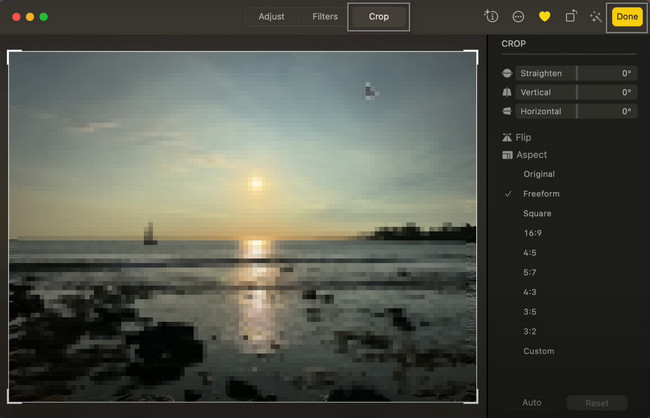This screenshot has width=650, height=418.
Task: Apply auto enhance with the magic wand
Action: click(x=596, y=17)
